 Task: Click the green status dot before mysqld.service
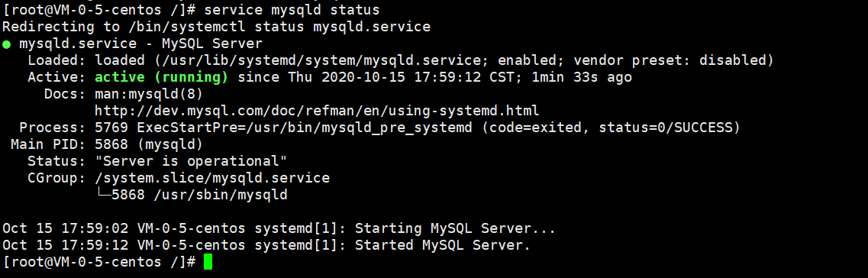6,44
